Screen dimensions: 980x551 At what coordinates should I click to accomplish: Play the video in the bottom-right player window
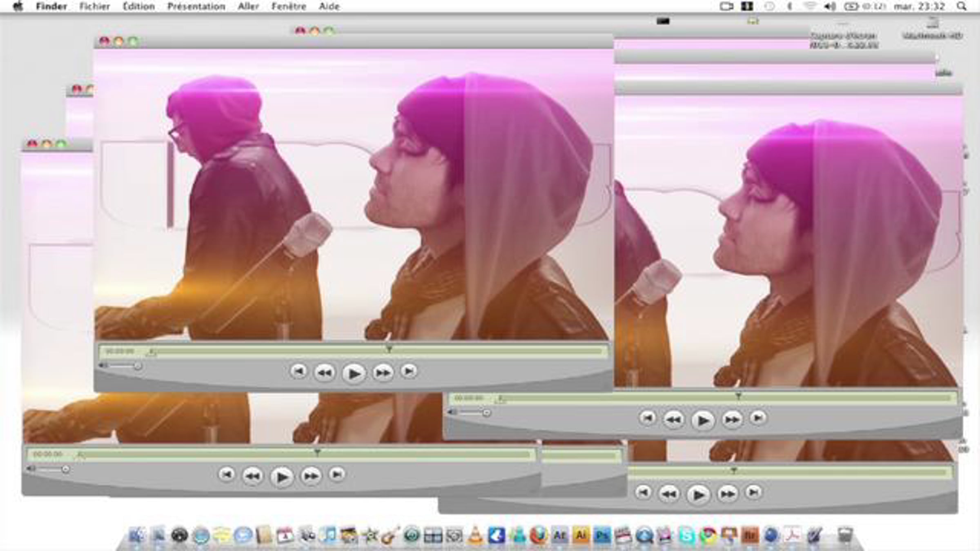tap(698, 495)
